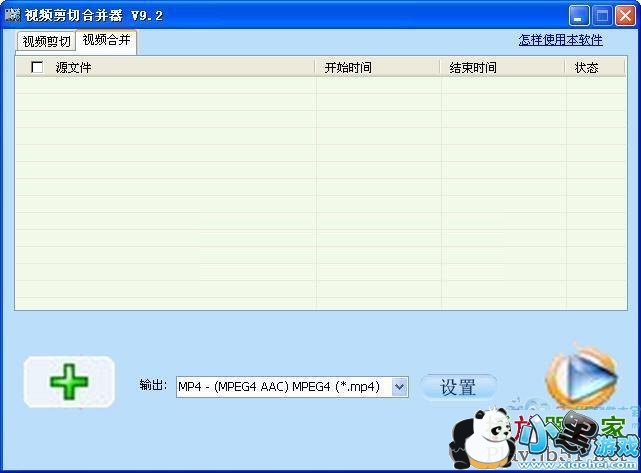Open the 设置 settings button
Viewport: 641px width, 473px height.
pyautogui.click(x=458, y=387)
